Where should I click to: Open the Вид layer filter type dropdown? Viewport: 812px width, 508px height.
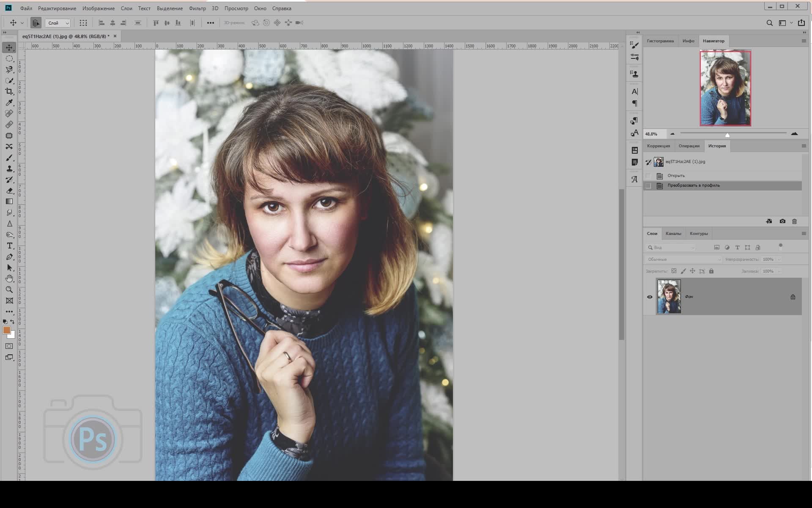point(670,247)
